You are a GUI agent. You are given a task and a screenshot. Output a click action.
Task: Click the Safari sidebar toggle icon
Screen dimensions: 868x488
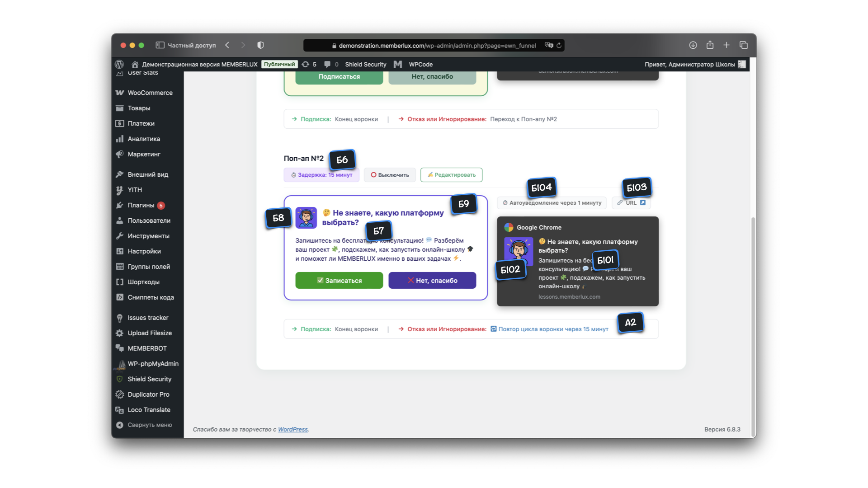(160, 45)
